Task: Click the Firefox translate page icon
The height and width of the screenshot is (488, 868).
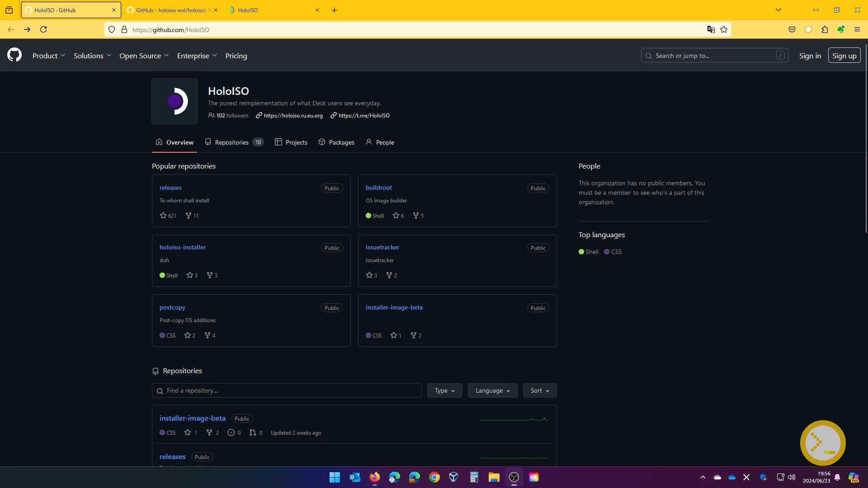Action: point(711,29)
